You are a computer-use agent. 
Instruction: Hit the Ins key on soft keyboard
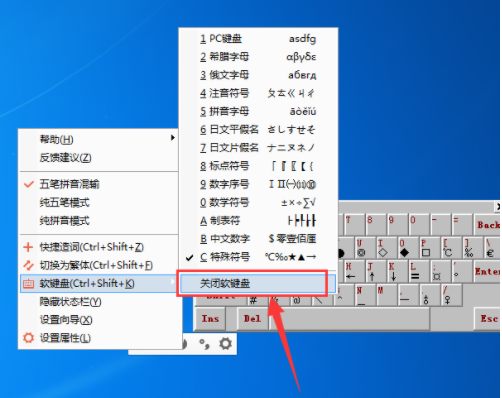[x=210, y=319]
